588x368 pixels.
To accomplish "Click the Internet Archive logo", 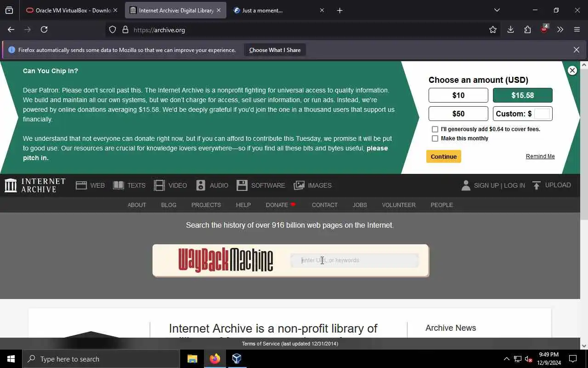I will (35, 185).
